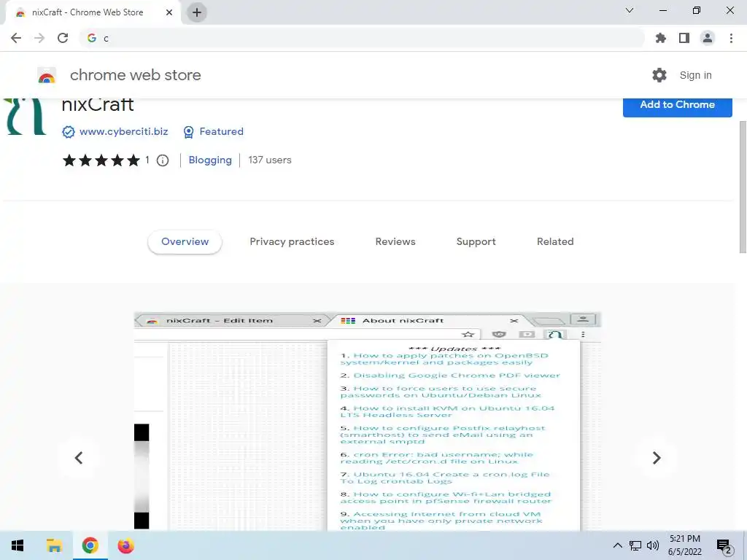Open File Explorer from the taskbar

click(x=54, y=545)
